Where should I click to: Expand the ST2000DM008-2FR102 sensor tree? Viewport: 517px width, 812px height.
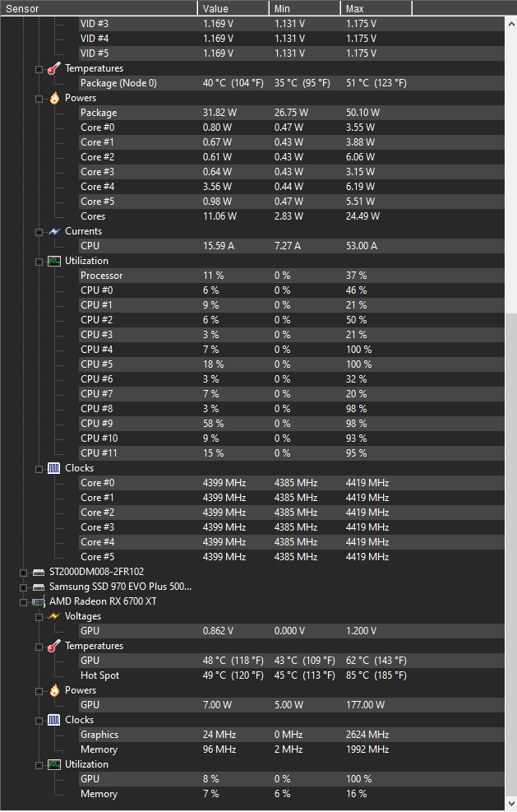(x=23, y=571)
